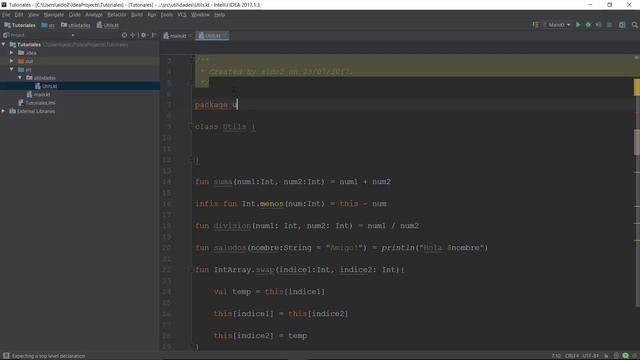Collapse all icon in Project panel
640x360 pixels.
pyautogui.click(x=133, y=35)
